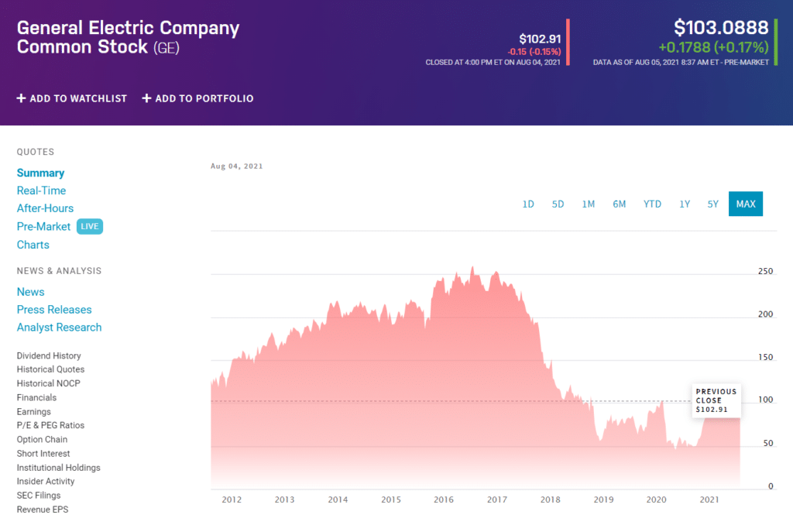793x532 pixels.
Task: Open the News section
Action: (x=30, y=292)
